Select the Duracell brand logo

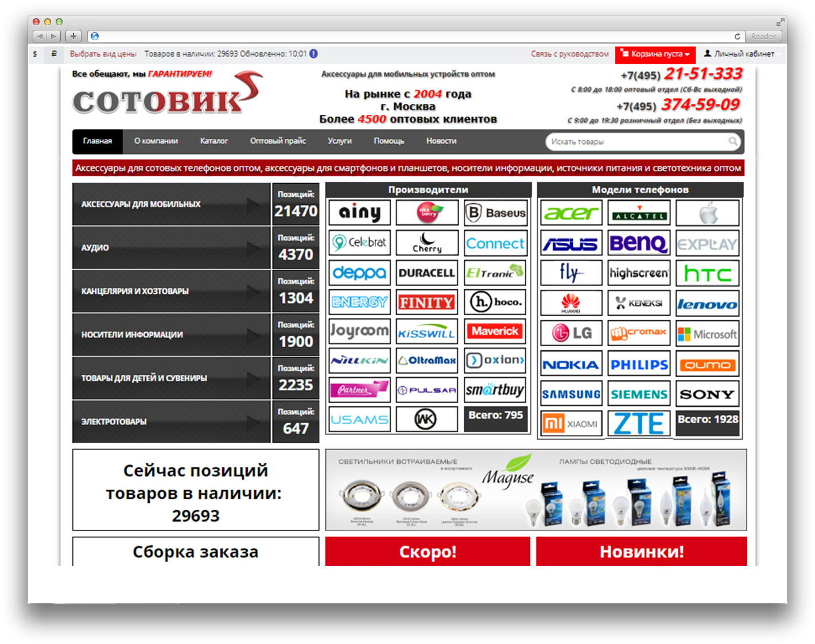tap(428, 273)
